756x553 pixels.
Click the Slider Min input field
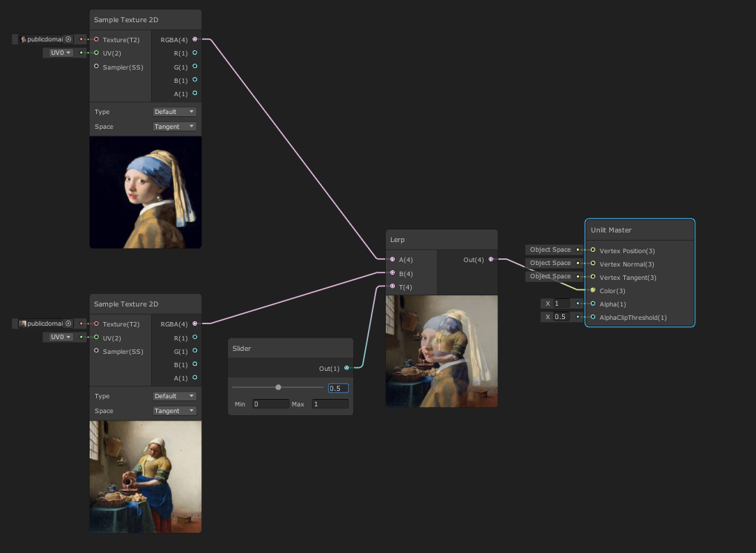[270, 404]
